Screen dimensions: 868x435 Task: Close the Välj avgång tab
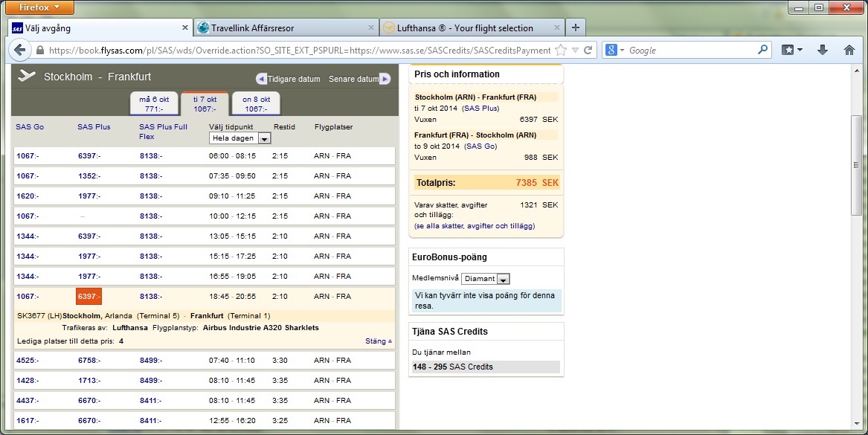pos(185,28)
